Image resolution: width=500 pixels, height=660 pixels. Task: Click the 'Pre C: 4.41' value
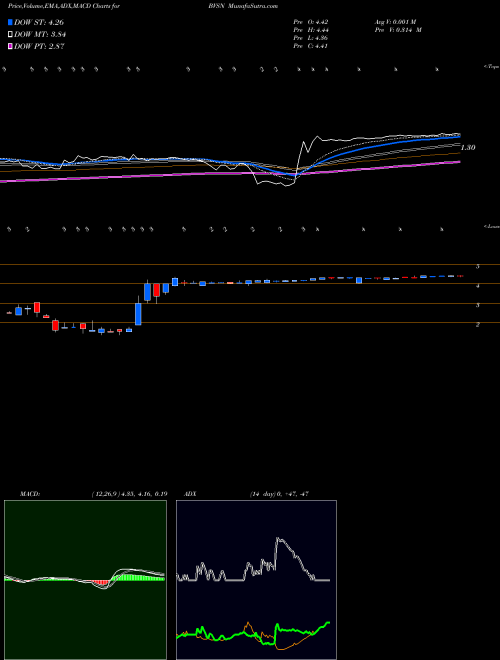pos(311,46)
